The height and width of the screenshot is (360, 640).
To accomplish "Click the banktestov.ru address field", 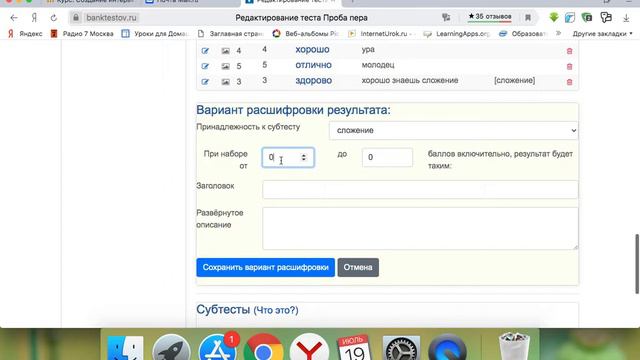I will click(111, 18).
